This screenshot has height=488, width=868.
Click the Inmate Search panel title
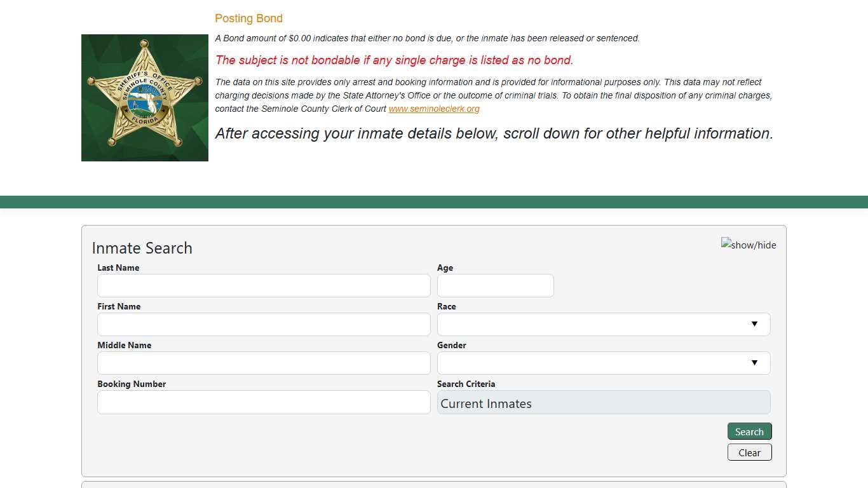tap(142, 248)
